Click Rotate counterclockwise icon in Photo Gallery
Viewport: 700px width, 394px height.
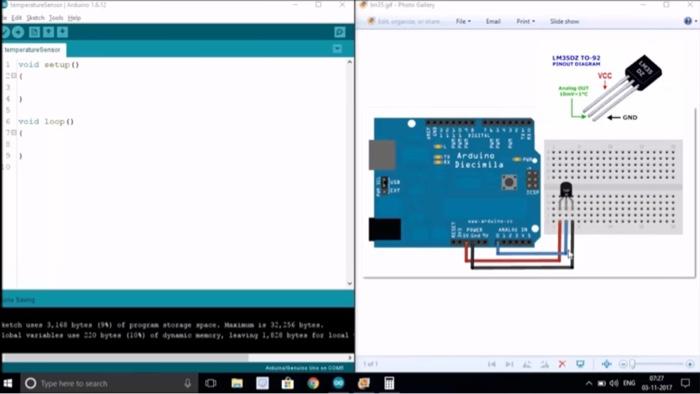pos(527,364)
